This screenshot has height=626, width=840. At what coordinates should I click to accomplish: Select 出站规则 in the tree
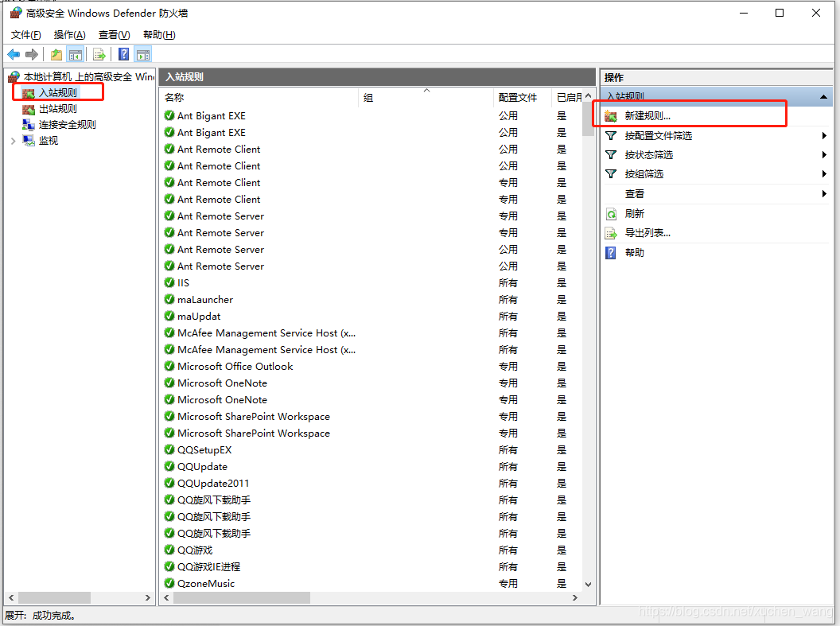click(x=58, y=109)
